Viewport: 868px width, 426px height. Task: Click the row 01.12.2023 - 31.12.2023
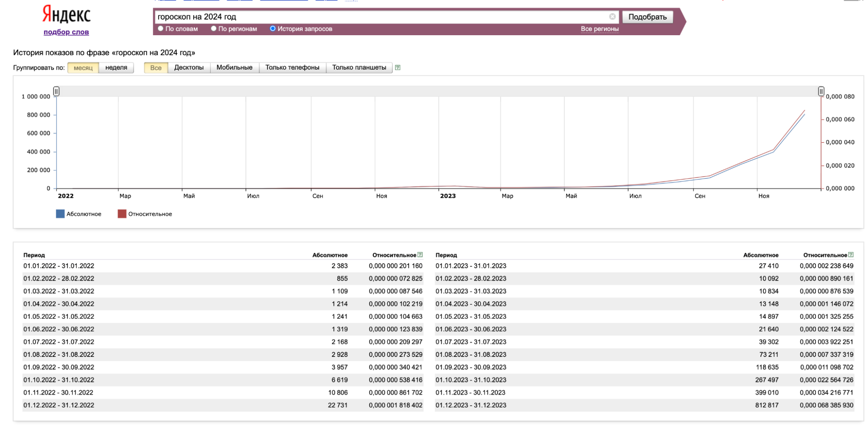[644, 405]
